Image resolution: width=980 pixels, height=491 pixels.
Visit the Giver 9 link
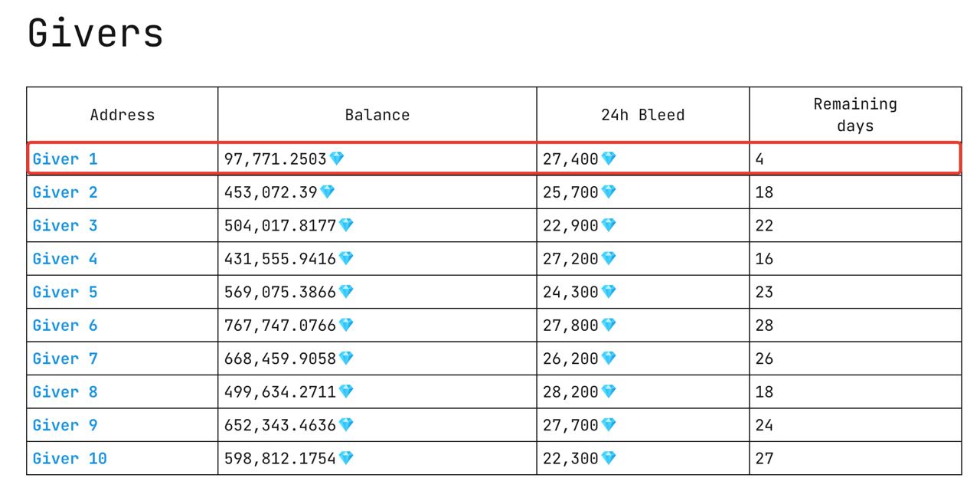[x=65, y=426]
